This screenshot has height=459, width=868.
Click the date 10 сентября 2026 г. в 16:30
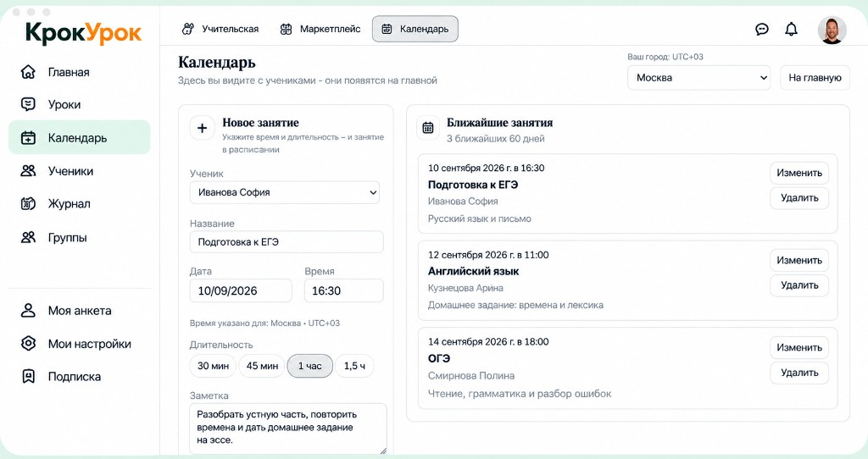(486, 169)
